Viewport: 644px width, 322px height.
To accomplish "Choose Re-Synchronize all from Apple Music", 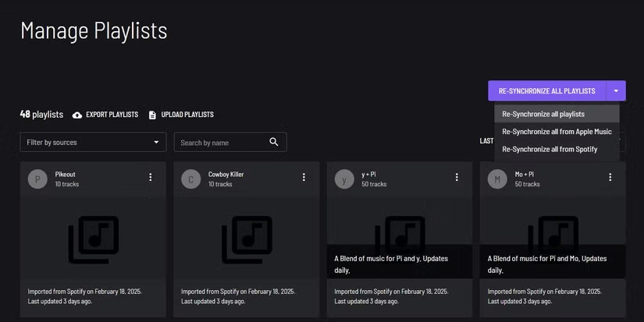I will [557, 132].
